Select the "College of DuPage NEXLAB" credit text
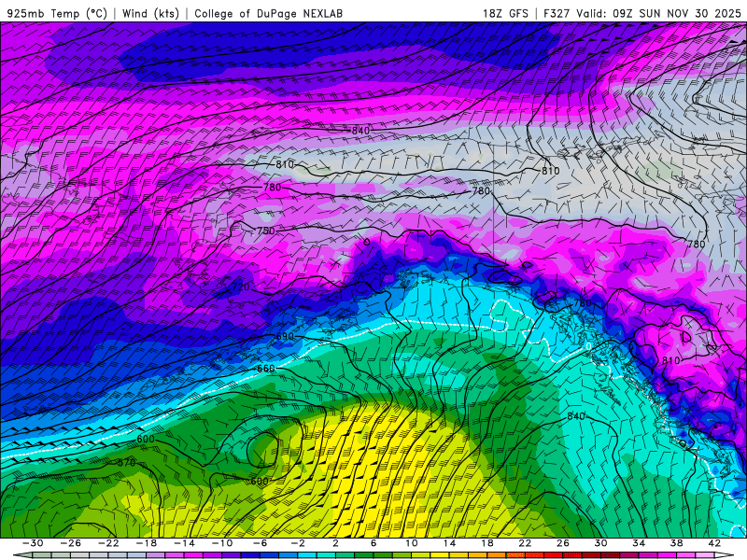This screenshot has width=747, height=560. [x=268, y=13]
